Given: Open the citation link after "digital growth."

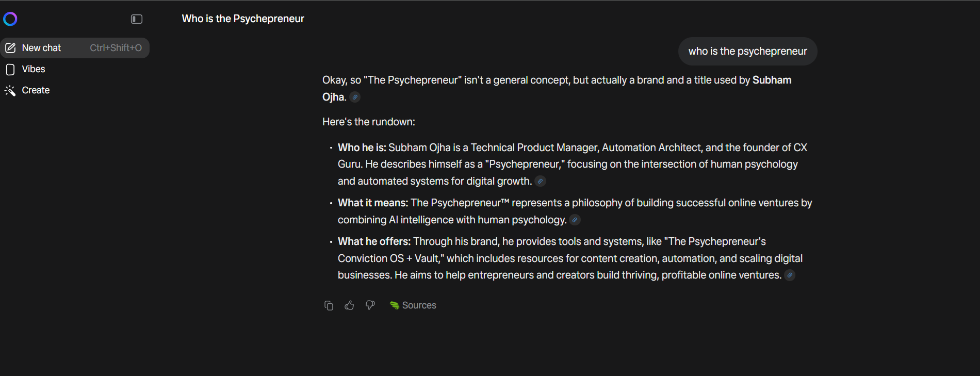Looking at the screenshot, I should click(540, 181).
